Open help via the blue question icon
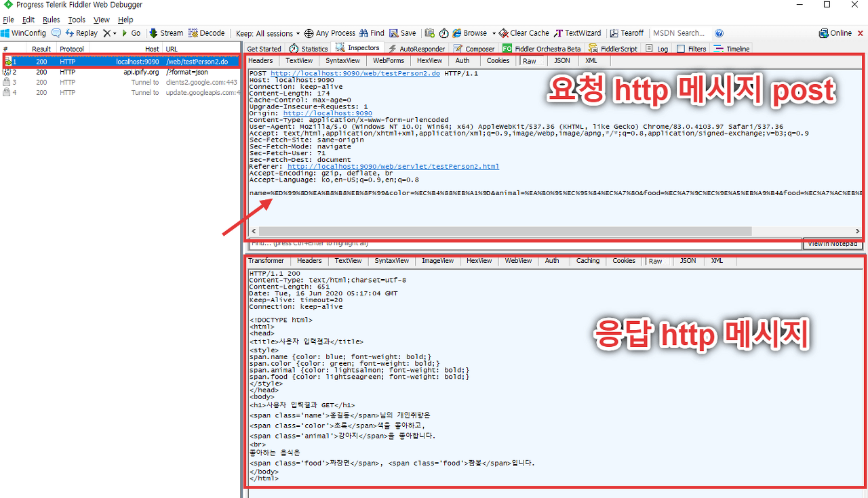The height and width of the screenshot is (498, 868). 719,33
